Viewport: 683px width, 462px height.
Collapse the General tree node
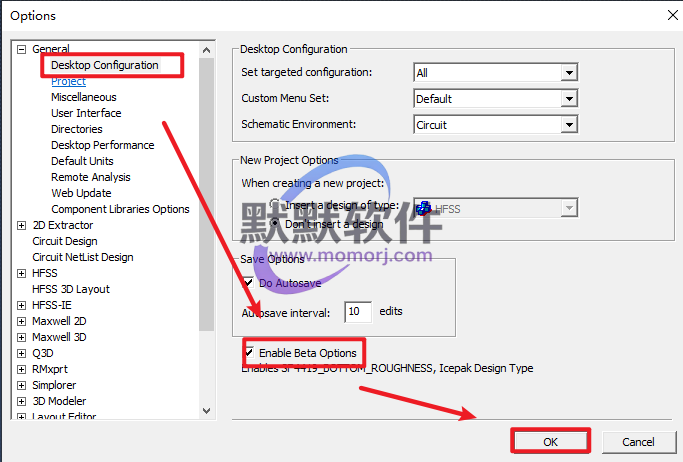pos(22,49)
